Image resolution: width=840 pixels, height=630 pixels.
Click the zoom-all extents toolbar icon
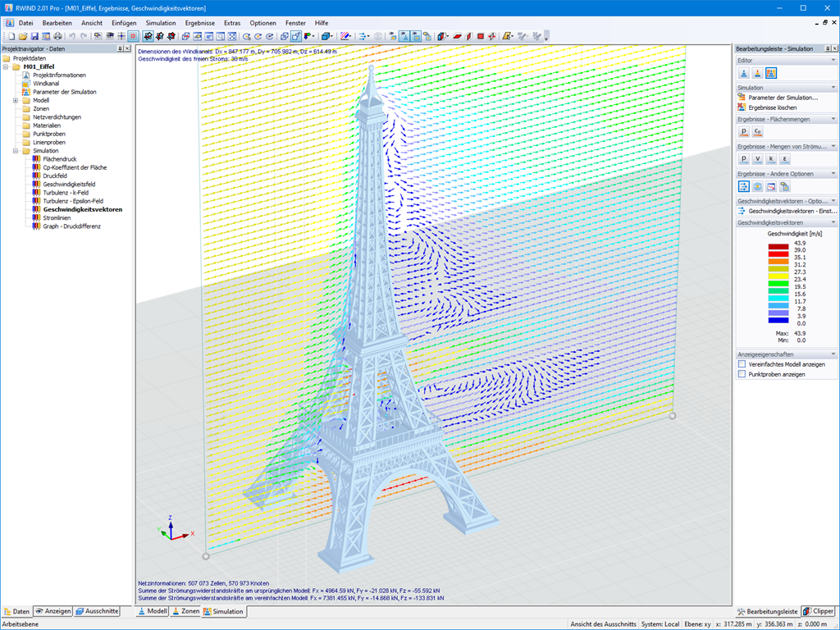(232, 36)
